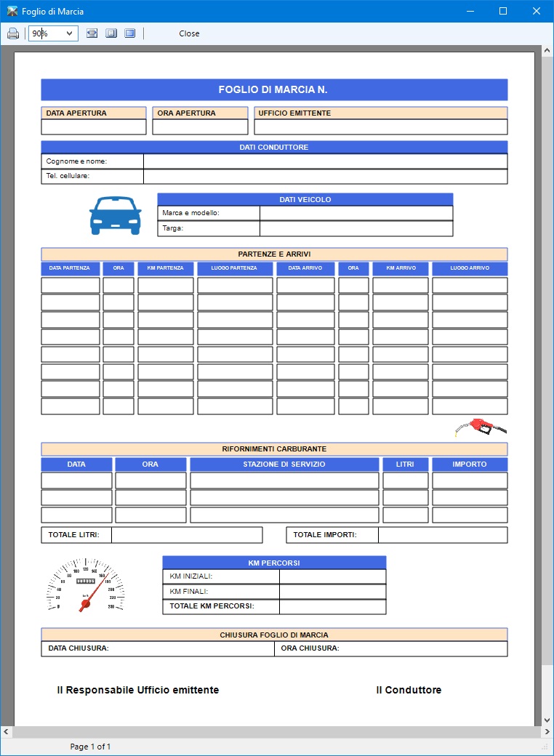Click the DATA CHIUSURA label
This screenshot has width=554, height=756.
(x=79, y=648)
